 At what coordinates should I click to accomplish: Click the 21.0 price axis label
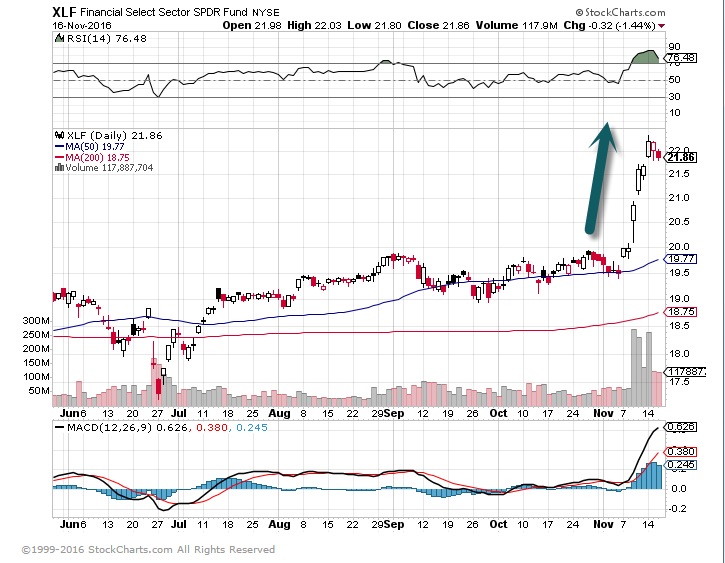click(x=679, y=198)
